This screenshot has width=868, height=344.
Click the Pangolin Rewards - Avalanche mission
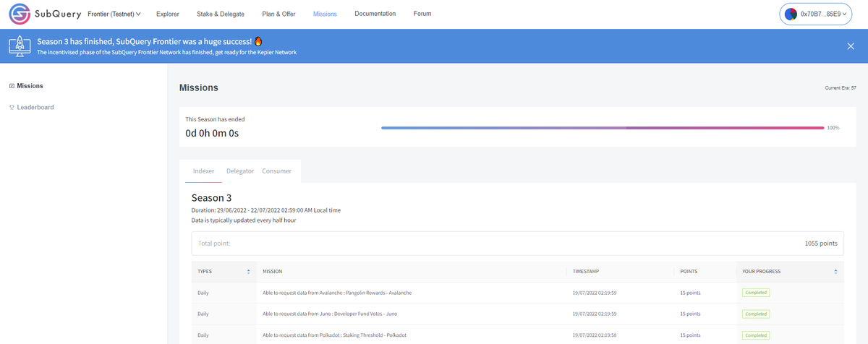point(337,293)
